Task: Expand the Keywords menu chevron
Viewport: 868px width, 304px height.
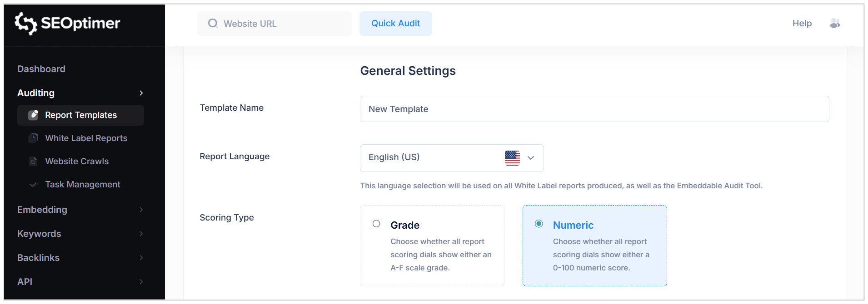Action: (x=141, y=234)
